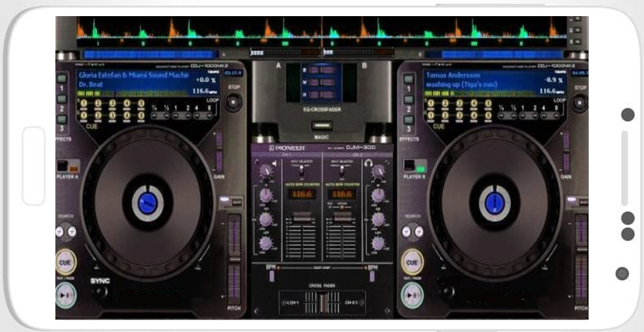Toggle CH-1 input selector switch on mixer
The height and width of the screenshot is (332, 644).
click(302, 170)
